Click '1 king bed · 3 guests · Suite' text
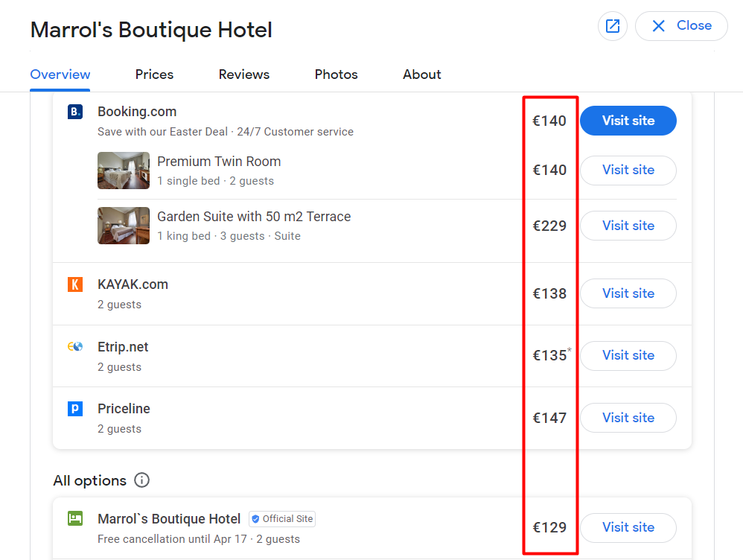743x560 pixels. pyautogui.click(x=229, y=235)
